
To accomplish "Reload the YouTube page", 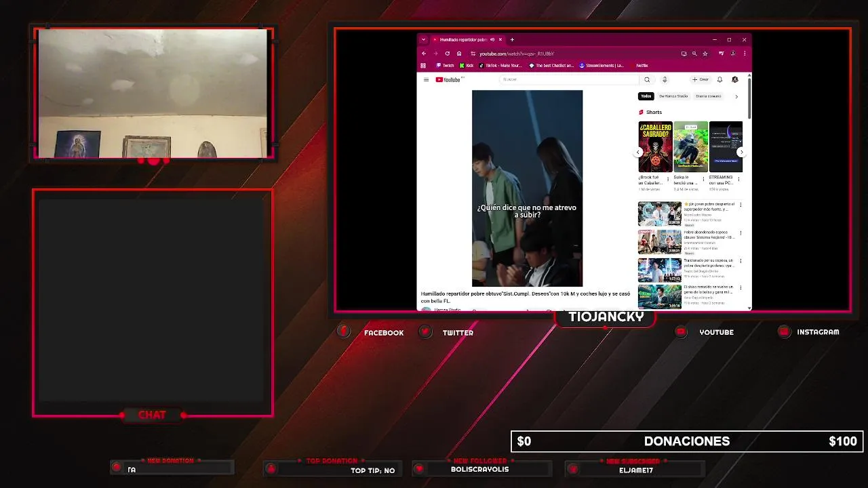I will (447, 54).
